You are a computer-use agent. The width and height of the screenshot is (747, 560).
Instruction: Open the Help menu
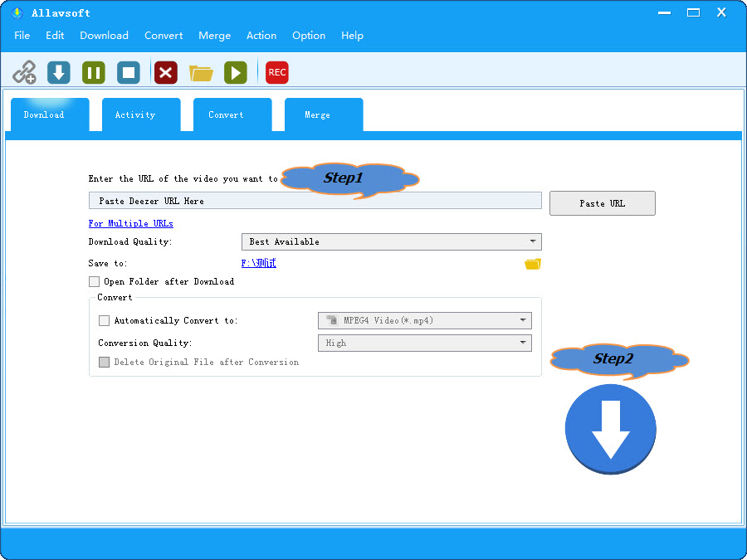coord(352,36)
